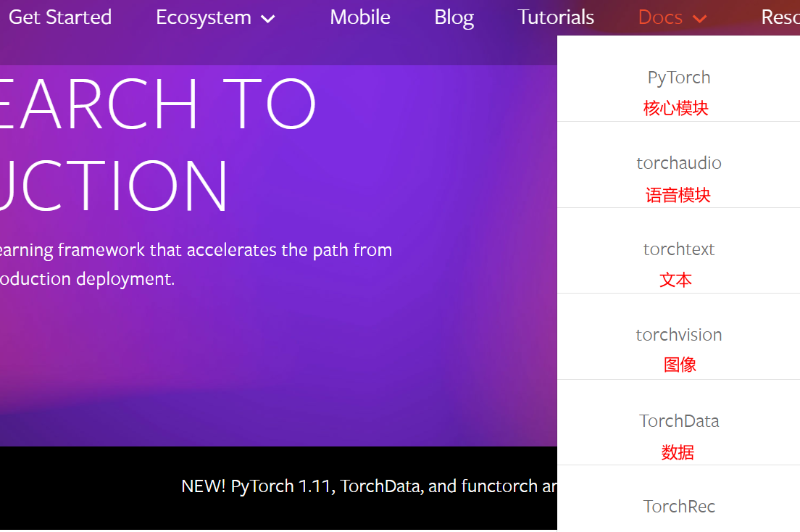Image resolution: width=800 pixels, height=532 pixels.
Task: Select torchvision docs entry
Action: click(x=678, y=335)
